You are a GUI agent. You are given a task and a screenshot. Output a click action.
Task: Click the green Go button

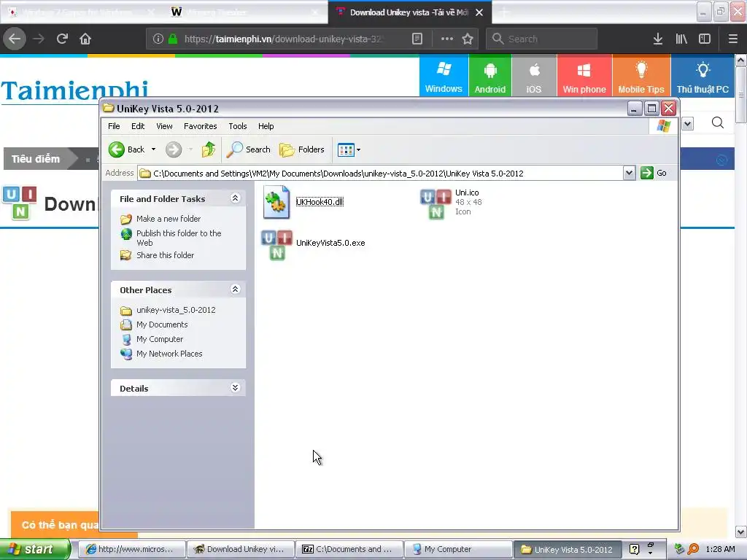point(654,173)
